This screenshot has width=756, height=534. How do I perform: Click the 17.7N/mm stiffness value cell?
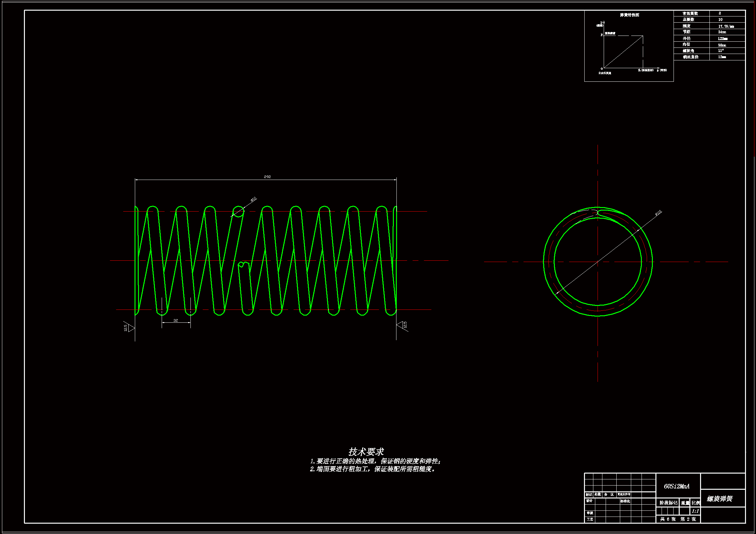726,26
